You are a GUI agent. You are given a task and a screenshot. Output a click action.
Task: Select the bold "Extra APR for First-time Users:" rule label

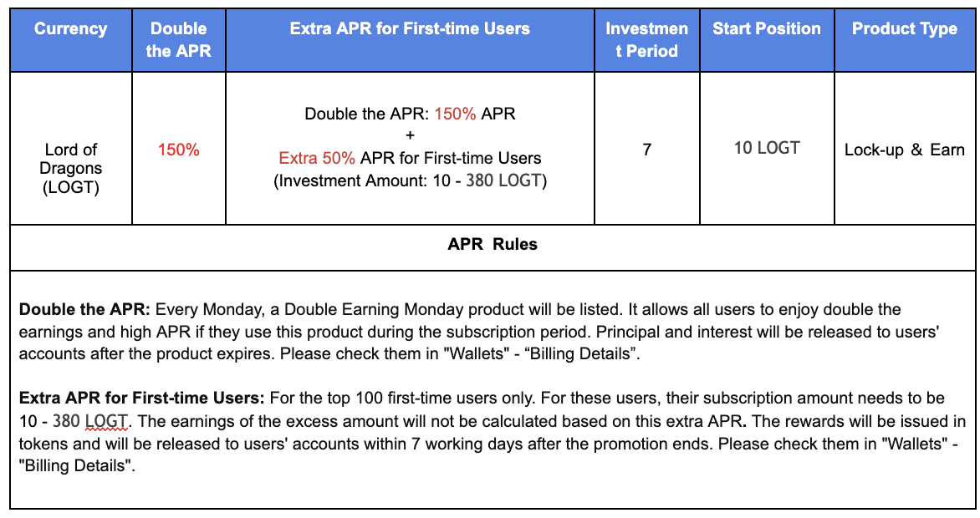(x=141, y=399)
